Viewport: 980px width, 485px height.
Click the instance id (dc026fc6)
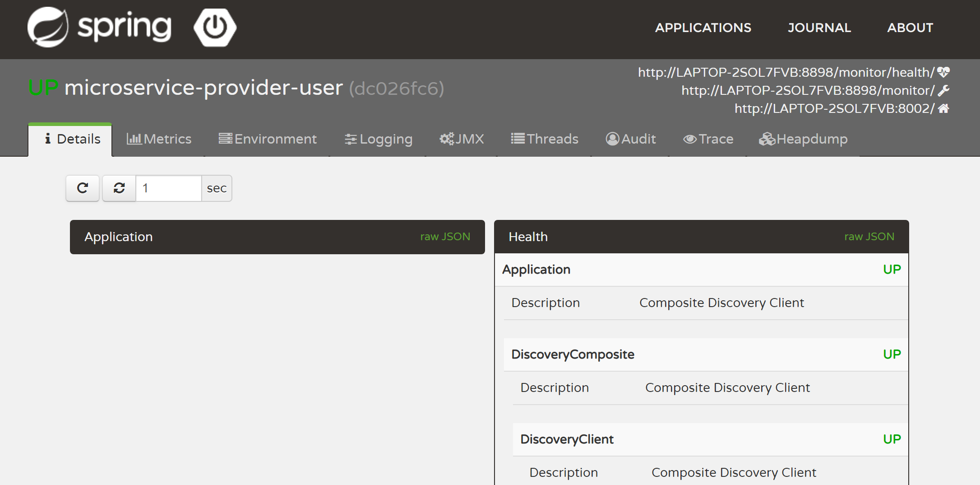[x=396, y=89]
